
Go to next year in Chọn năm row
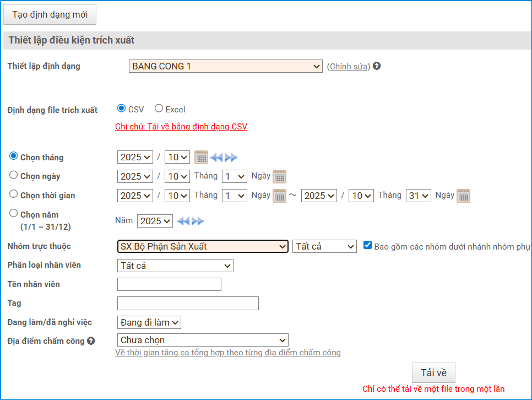(x=198, y=221)
